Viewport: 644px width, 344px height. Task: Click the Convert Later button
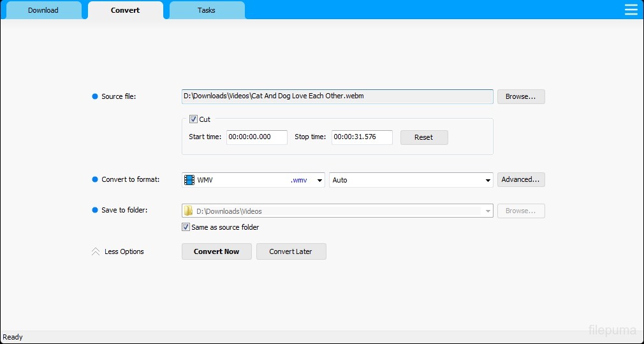tap(291, 251)
